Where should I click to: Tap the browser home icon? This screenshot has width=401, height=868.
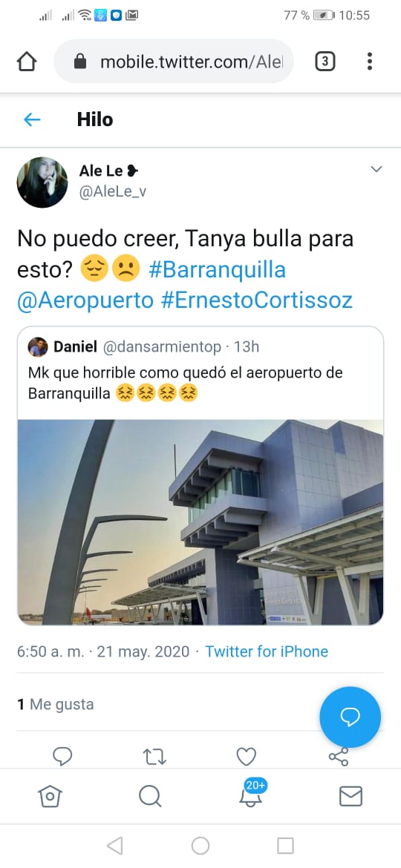click(27, 62)
